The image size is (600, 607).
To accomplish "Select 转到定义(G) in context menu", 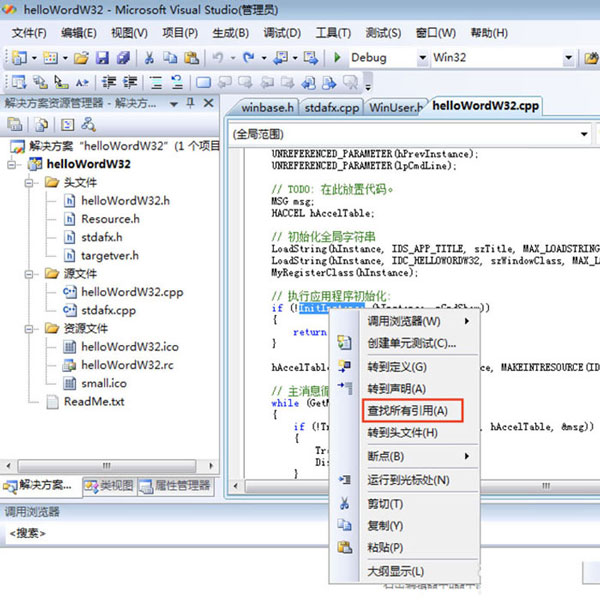I will (396, 367).
